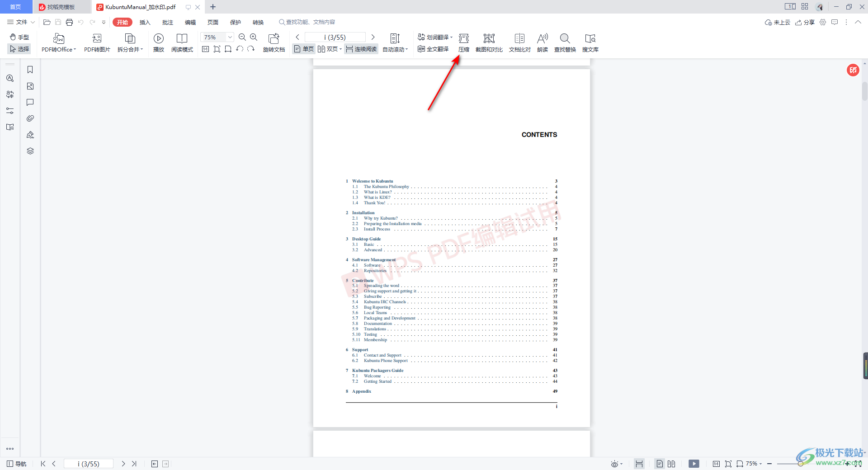
Task: Open the status bar 75% zoom dropdown
Action: (x=754, y=464)
